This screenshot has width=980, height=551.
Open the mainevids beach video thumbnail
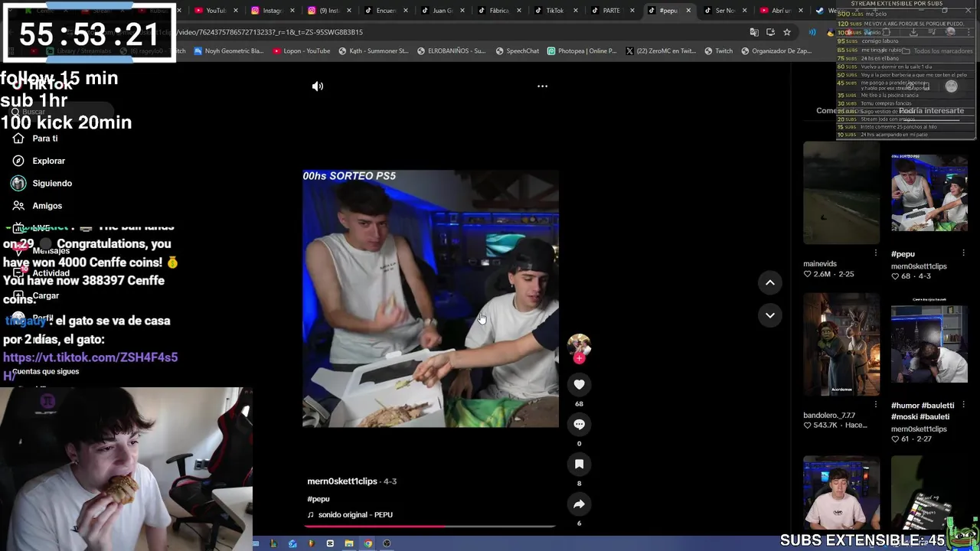point(841,193)
